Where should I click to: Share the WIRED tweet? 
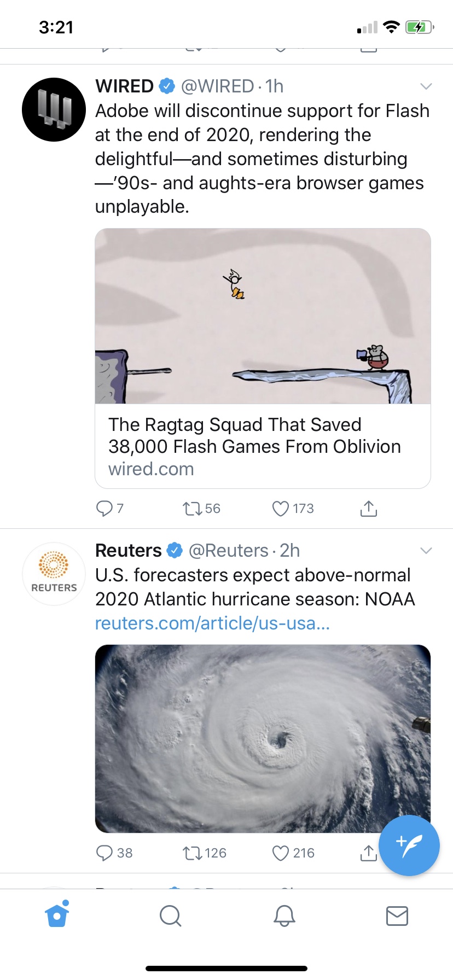369,509
